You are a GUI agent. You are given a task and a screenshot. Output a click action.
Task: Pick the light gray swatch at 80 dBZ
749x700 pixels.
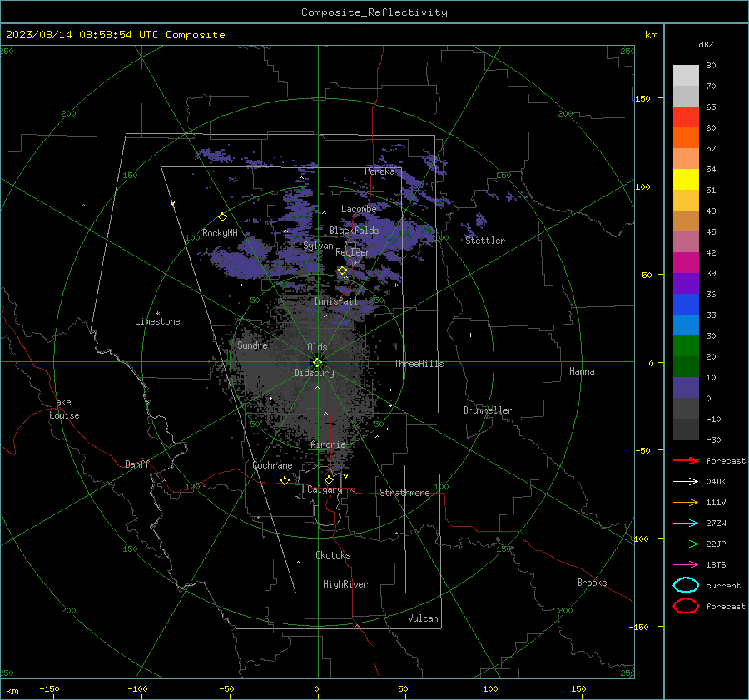(x=686, y=76)
